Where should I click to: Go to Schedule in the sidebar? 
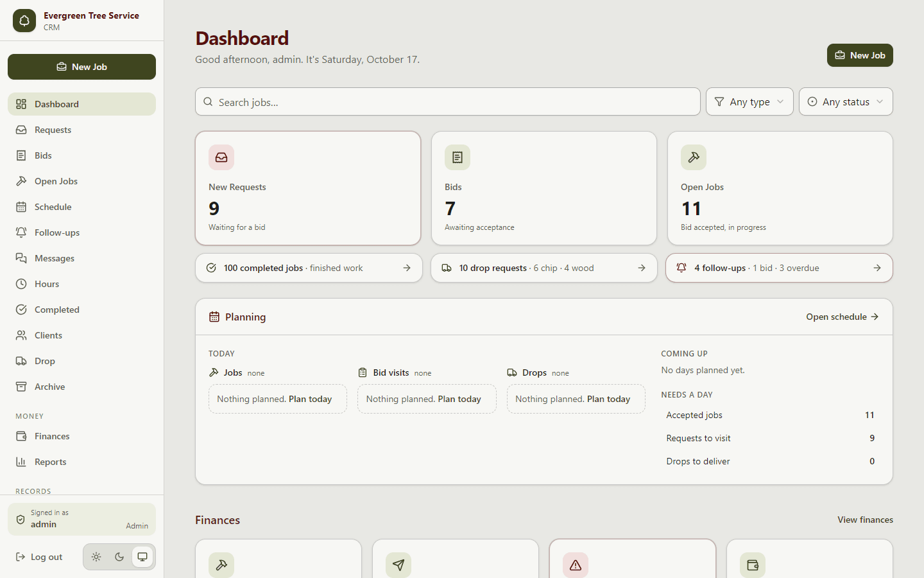[81, 207]
